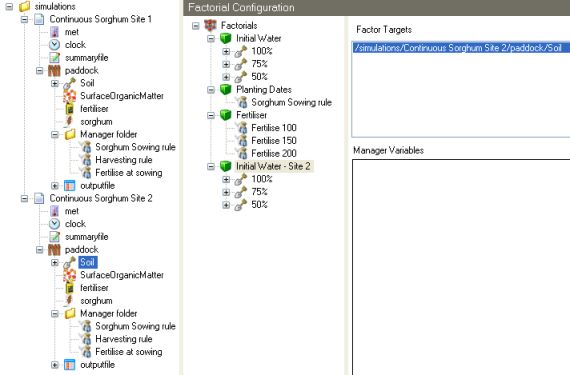
Task: Click the Soil shovel icon under Site 1 paddock
Action: (x=69, y=83)
